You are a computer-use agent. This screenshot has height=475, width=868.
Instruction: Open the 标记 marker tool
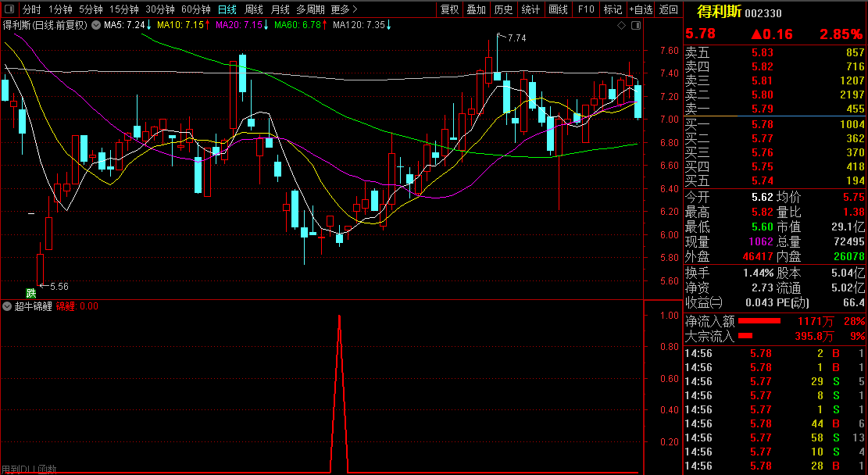point(613,9)
